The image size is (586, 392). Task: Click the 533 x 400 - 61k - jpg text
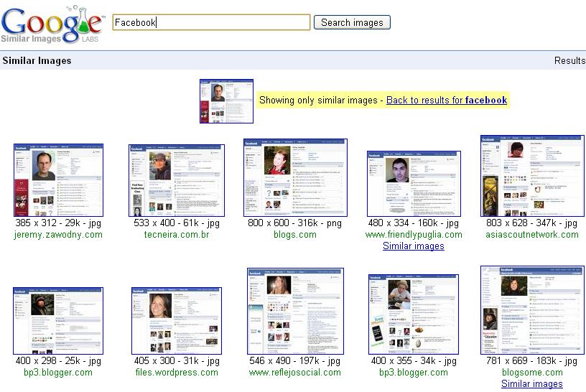click(177, 223)
